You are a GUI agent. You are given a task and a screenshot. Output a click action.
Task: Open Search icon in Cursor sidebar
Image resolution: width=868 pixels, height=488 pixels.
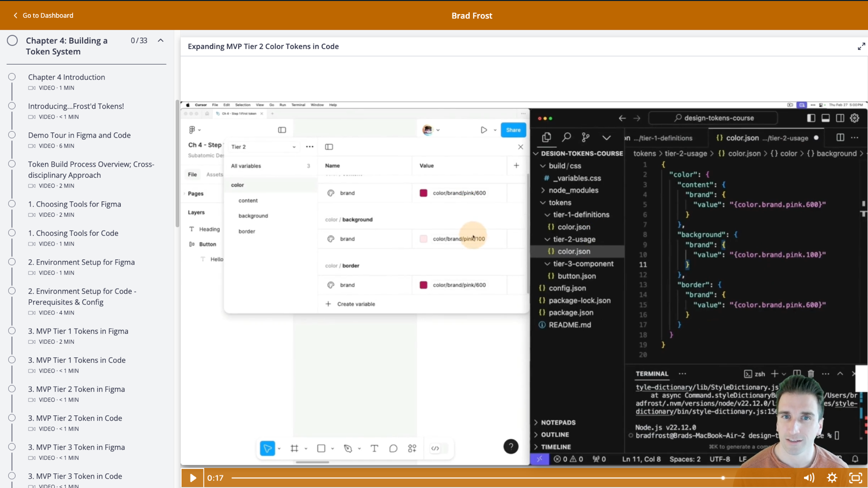[x=566, y=138]
